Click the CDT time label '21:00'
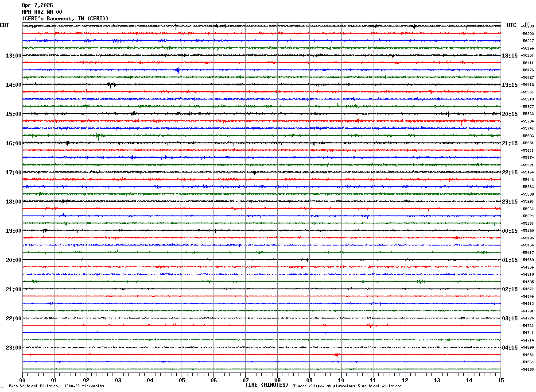Screen dimensions: 536x392 pyautogui.click(x=14, y=289)
